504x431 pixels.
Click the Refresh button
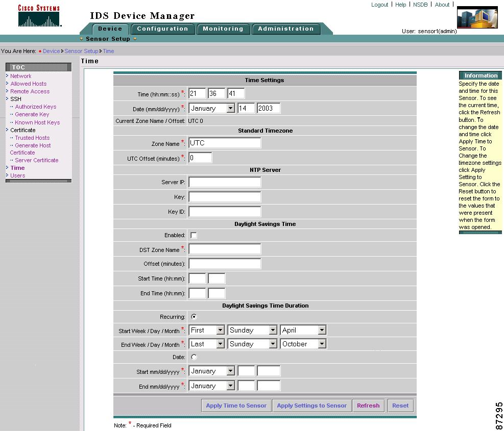368,405
